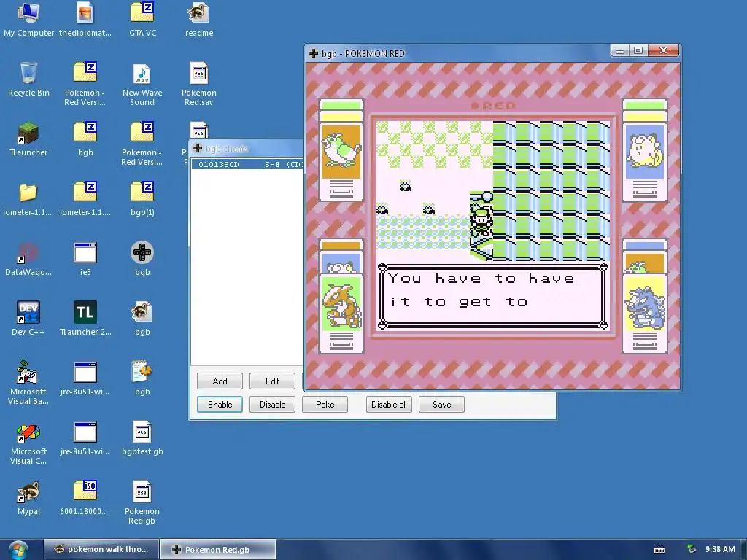Click the Clefable portrait in border
This screenshot has width=747, height=560.
click(x=645, y=152)
